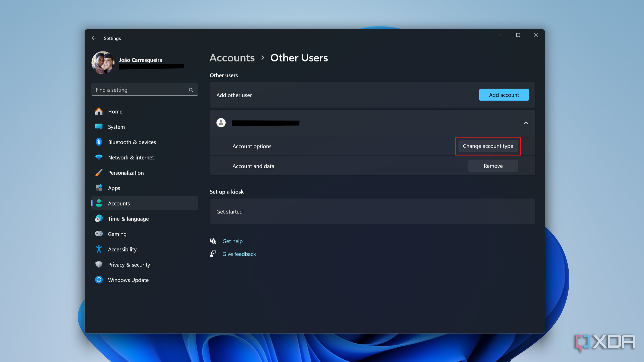This screenshot has height=362, width=644.
Task: Click the Give feedback link
Action: (x=239, y=254)
